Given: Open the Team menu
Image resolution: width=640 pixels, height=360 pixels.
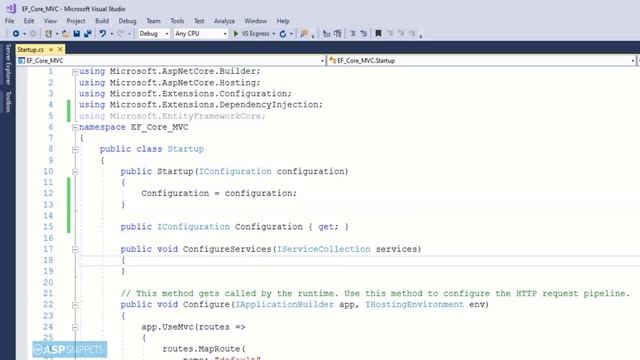Looking at the screenshot, I should click(153, 21).
